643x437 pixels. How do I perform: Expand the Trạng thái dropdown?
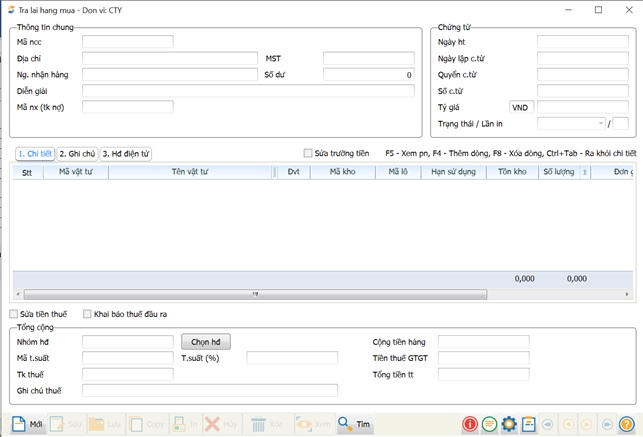click(601, 124)
